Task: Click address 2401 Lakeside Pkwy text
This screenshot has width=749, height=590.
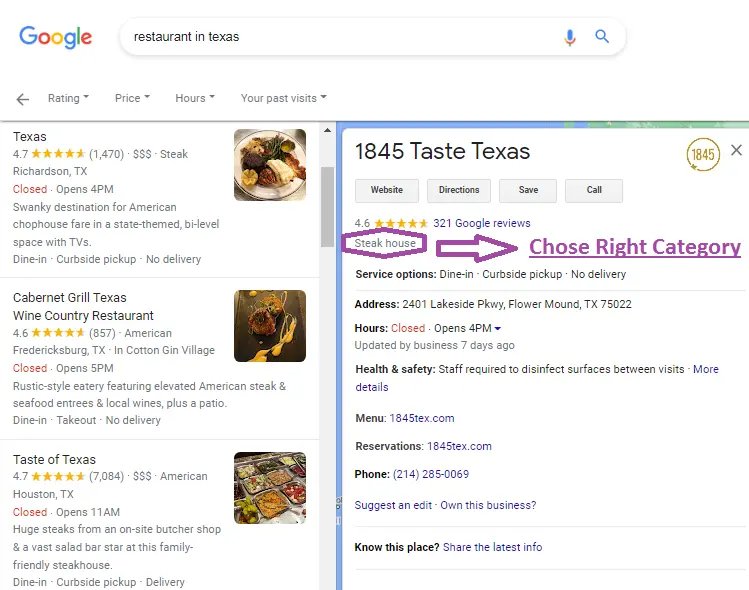Action: 517,304
